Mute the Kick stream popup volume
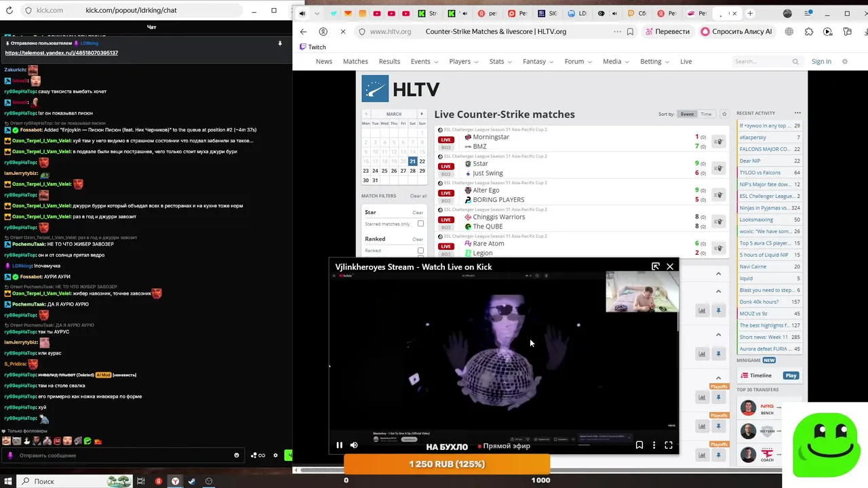This screenshot has height=488, width=868. coord(354,445)
